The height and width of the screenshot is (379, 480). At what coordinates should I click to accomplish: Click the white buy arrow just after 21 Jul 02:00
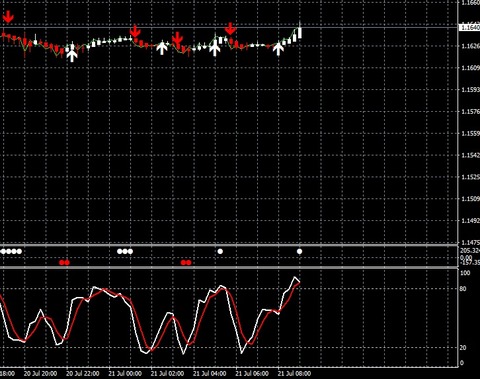pos(162,48)
